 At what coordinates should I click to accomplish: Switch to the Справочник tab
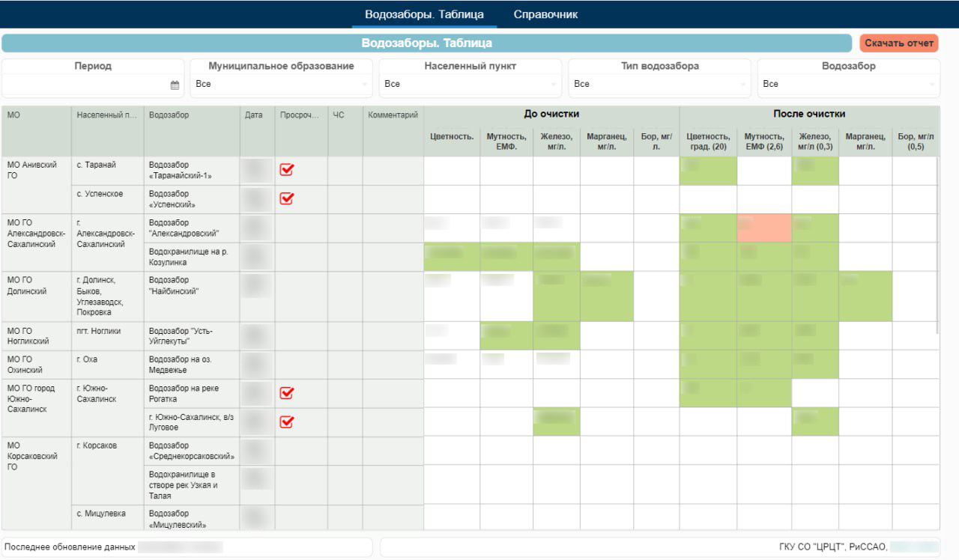545,14
